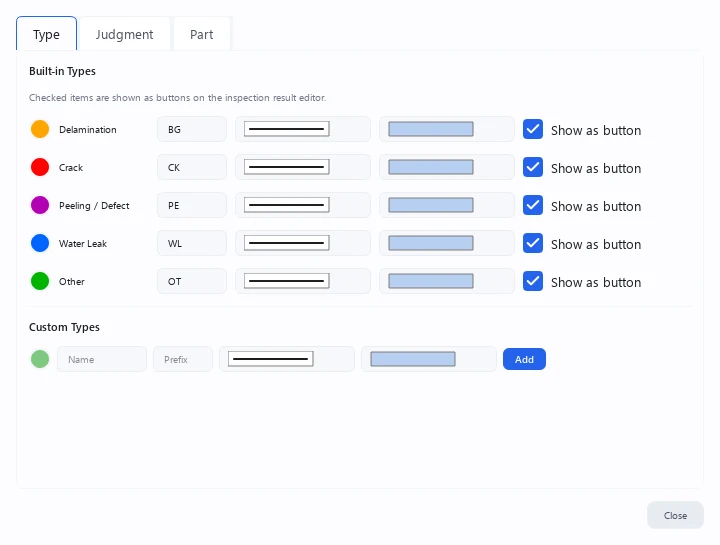Viewport: 720px width, 545px height.
Task: Uncheck Show as button for Peeling / Defect
Action: [533, 205]
